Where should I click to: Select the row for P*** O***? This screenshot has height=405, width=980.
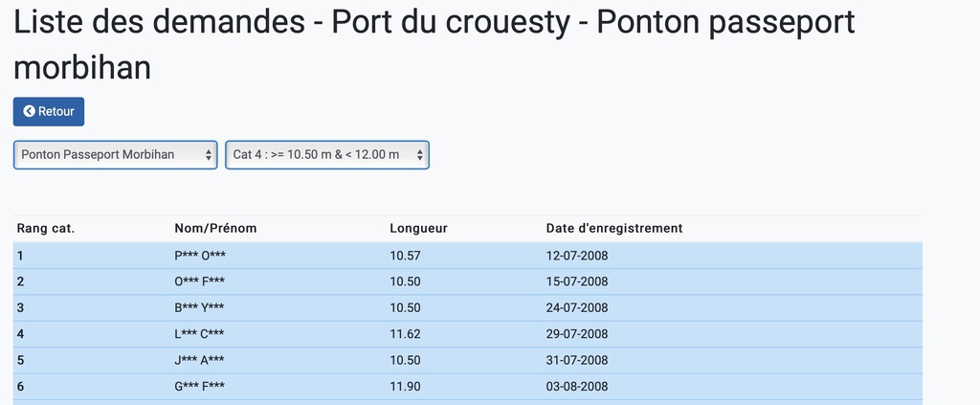point(467,256)
